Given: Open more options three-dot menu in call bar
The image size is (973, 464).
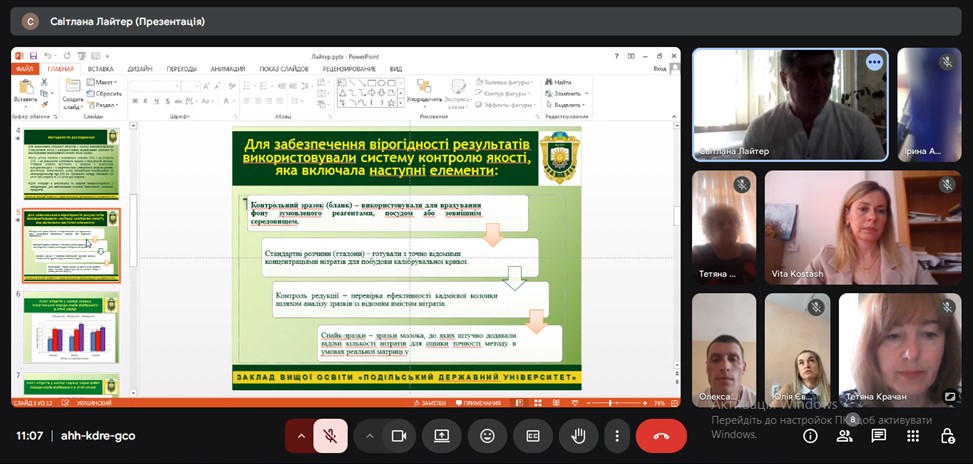Looking at the screenshot, I should (x=617, y=436).
